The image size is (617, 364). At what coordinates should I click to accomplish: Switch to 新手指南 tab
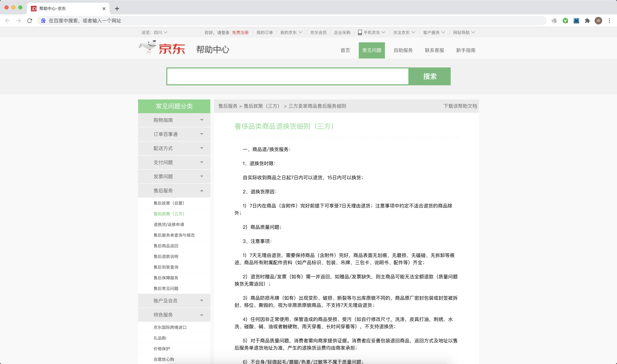point(466,50)
